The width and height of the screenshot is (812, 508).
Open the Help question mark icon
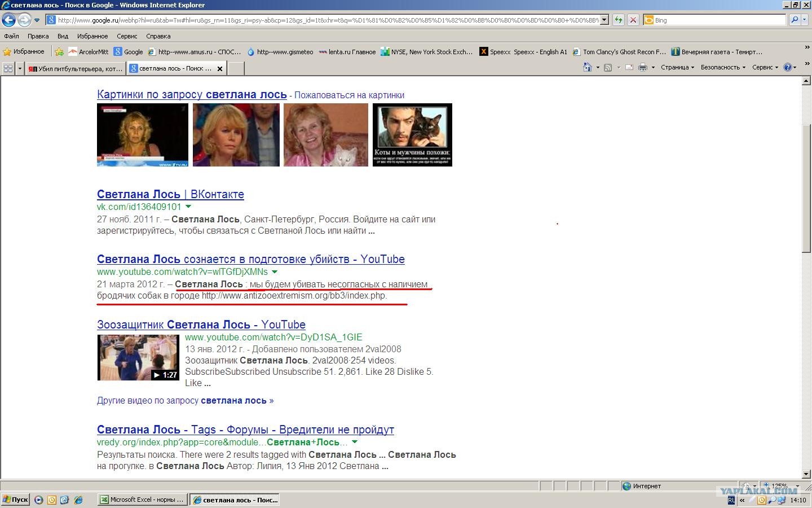tap(788, 67)
